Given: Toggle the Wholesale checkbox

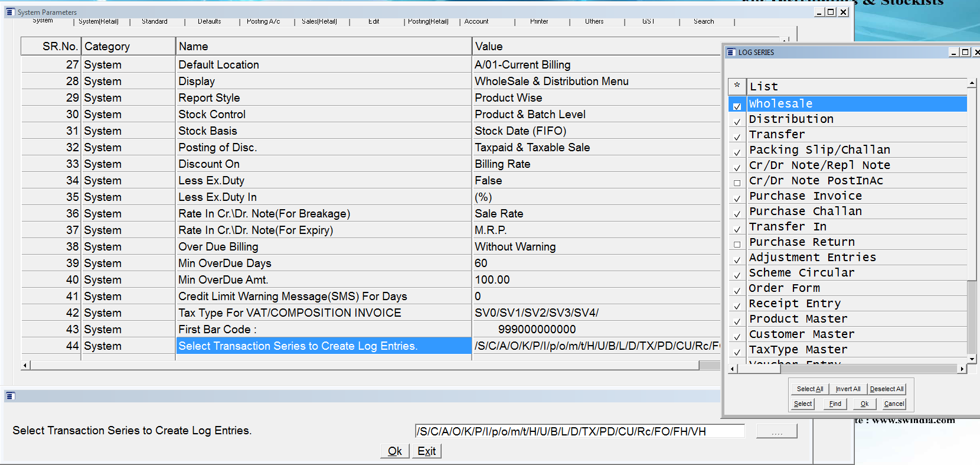Looking at the screenshot, I should [x=737, y=106].
